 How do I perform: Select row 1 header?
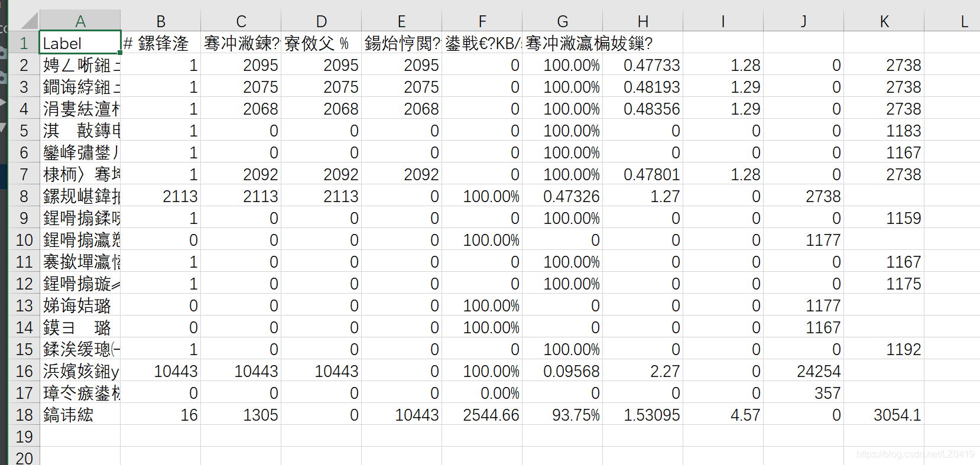(24, 43)
